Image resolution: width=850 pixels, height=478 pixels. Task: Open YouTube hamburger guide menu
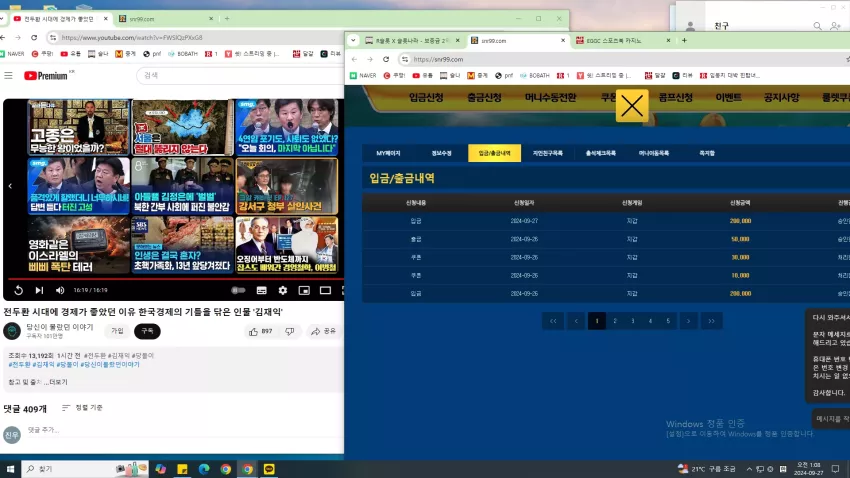8,75
